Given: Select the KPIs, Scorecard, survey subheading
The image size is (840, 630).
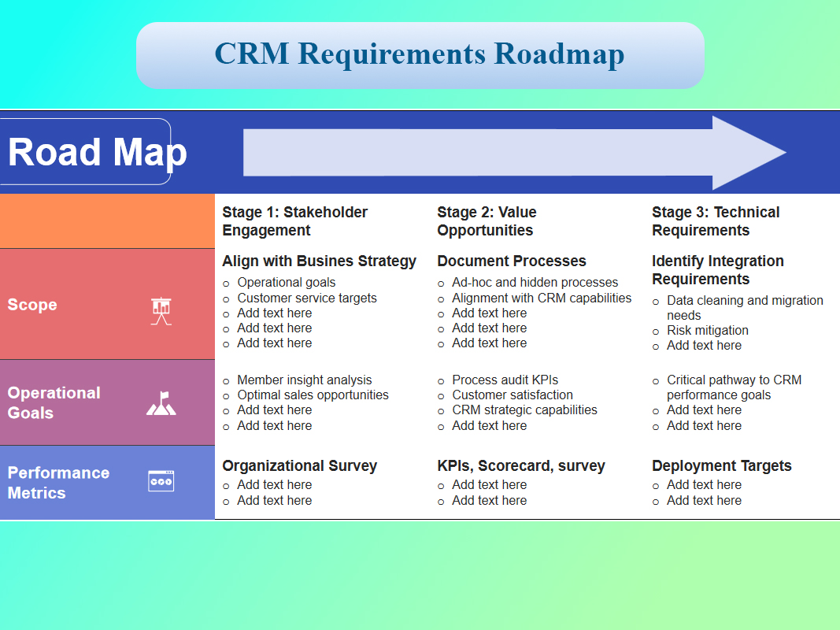Looking at the screenshot, I should (520, 465).
